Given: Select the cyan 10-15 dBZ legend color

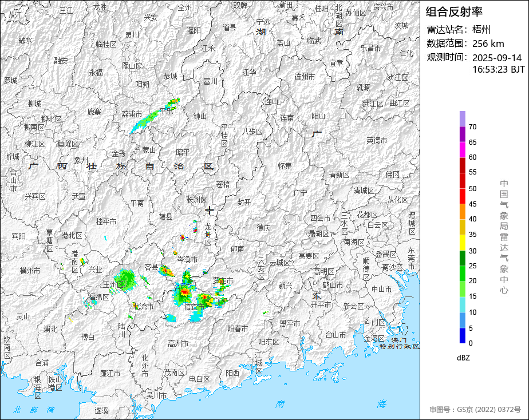Looking at the screenshot, I should 462,304.
